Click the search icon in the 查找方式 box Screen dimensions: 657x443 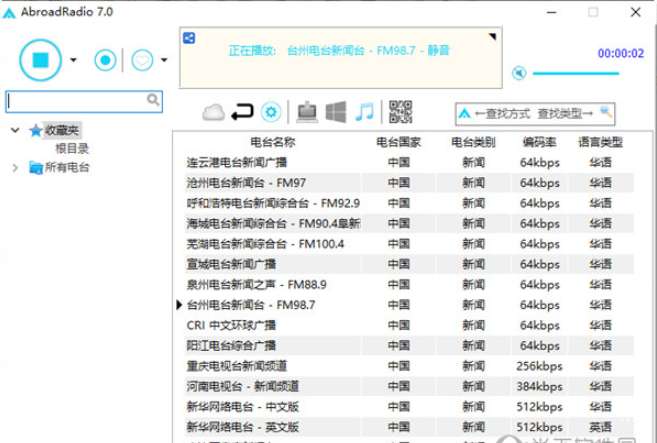[x=606, y=112]
